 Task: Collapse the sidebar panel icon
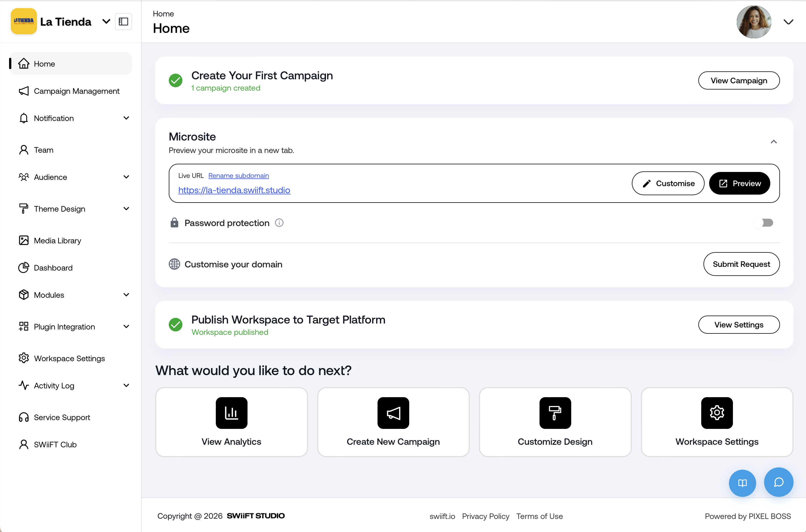(x=123, y=21)
